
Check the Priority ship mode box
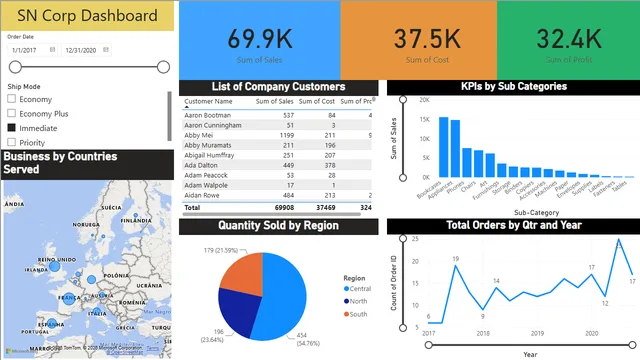(11, 142)
